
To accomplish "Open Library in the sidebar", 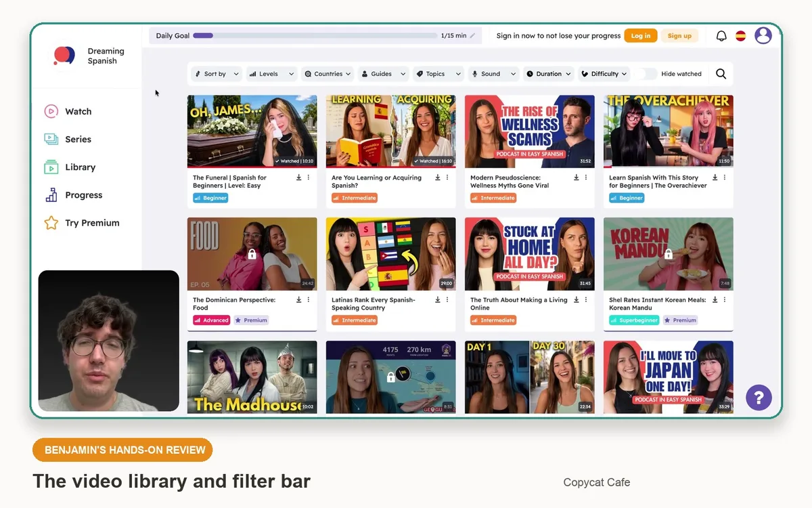I will 70,167.
